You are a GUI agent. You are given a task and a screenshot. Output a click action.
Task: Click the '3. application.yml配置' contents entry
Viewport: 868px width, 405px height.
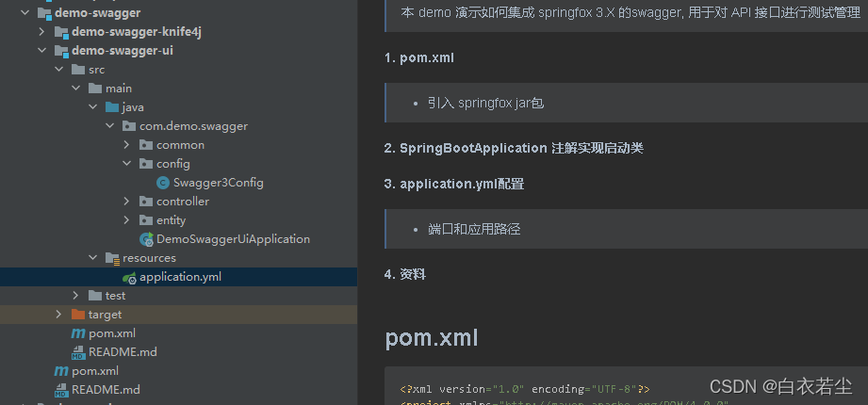454,184
